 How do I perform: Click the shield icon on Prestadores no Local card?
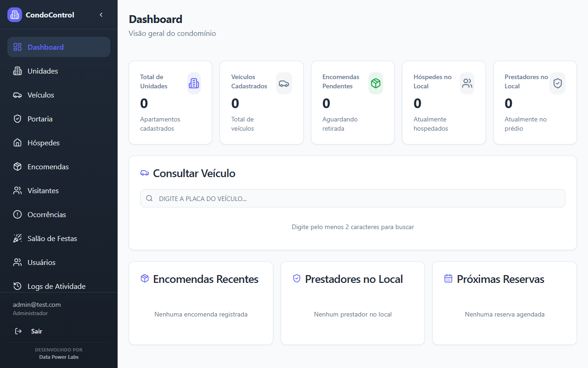click(x=557, y=83)
